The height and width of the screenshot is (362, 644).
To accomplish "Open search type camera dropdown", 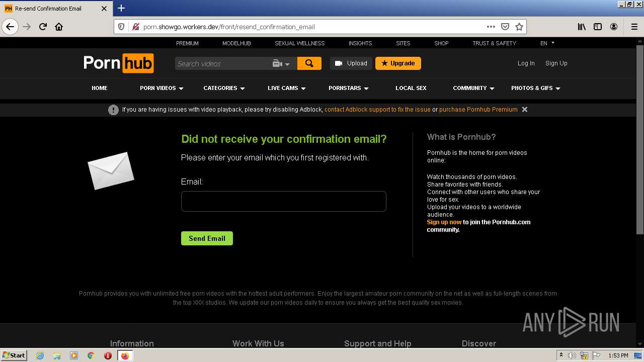I will [x=281, y=63].
